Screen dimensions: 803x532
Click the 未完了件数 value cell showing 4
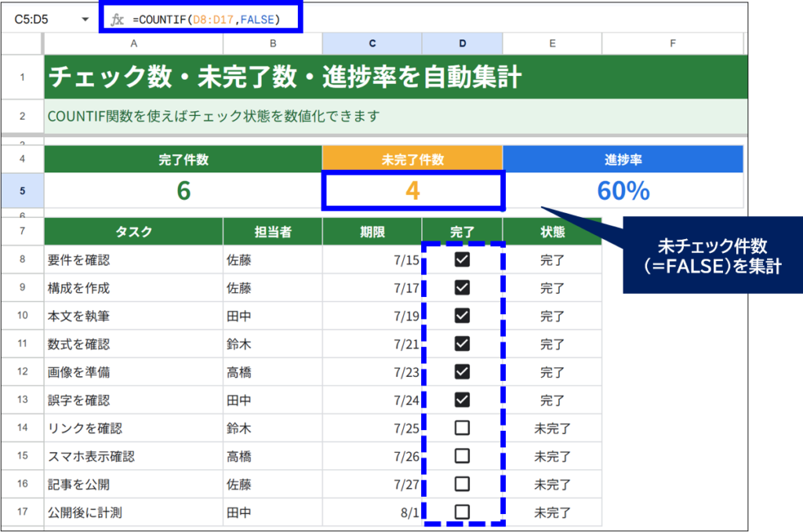(412, 191)
